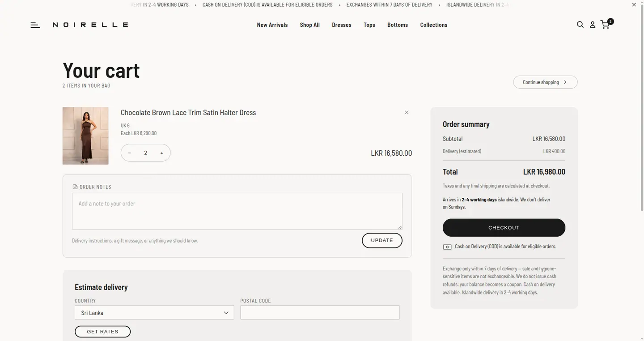The width and height of the screenshot is (644, 341).
Task: Click the Cash on Delivery banknote icon
Action: tap(447, 247)
